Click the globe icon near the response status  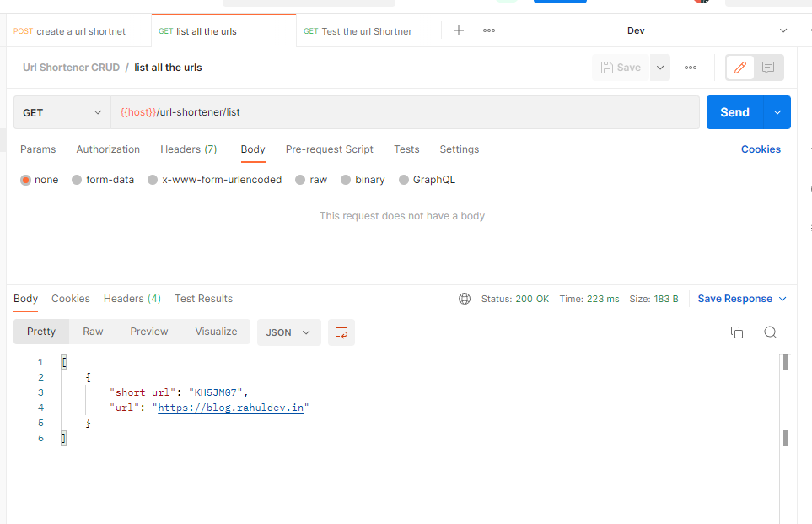465,298
